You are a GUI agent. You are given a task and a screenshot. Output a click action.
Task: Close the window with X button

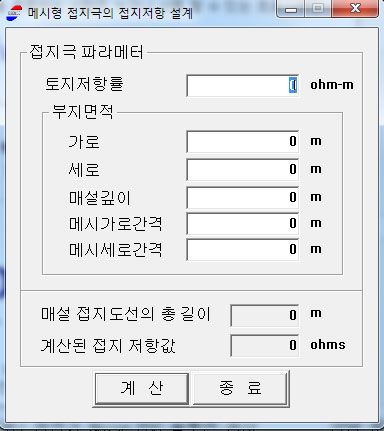pos(355,9)
